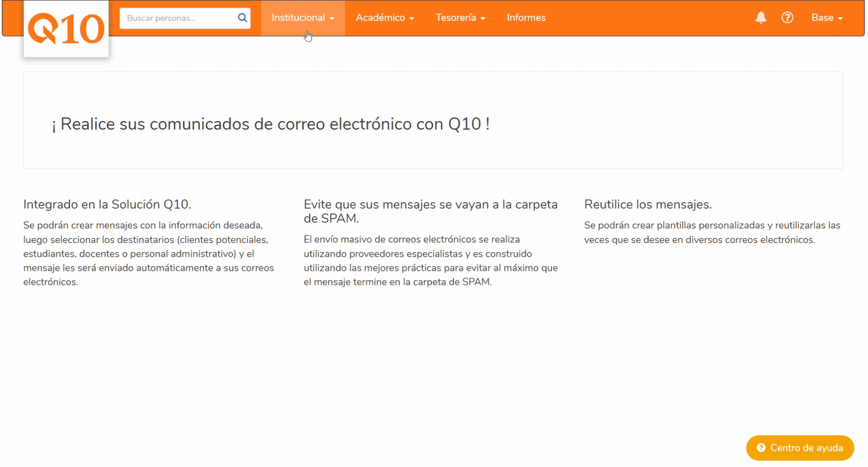Click the paragraph starting 'Se podrán crear plantillas'
868x467 pixels.
tap(712, 232)
